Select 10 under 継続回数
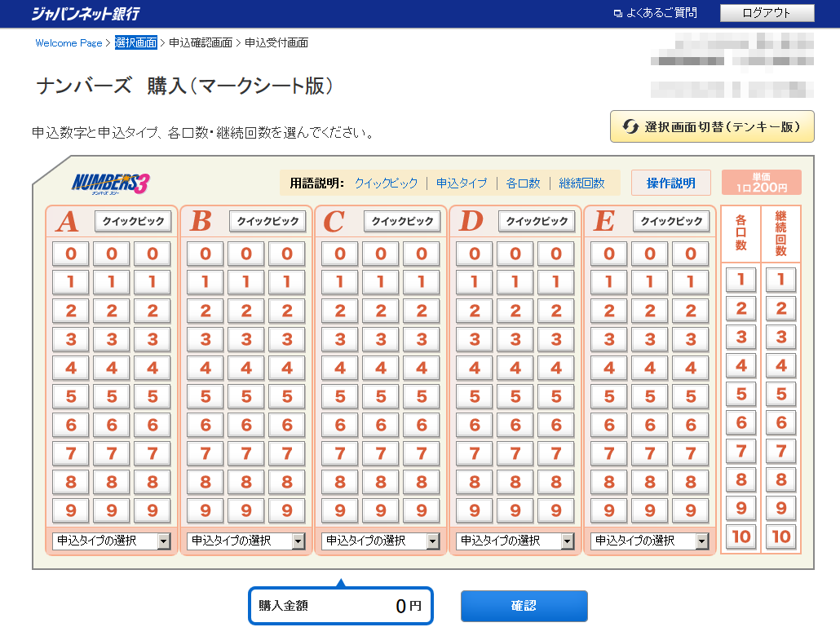The image size is (840, 636). (x=780, y=537)
